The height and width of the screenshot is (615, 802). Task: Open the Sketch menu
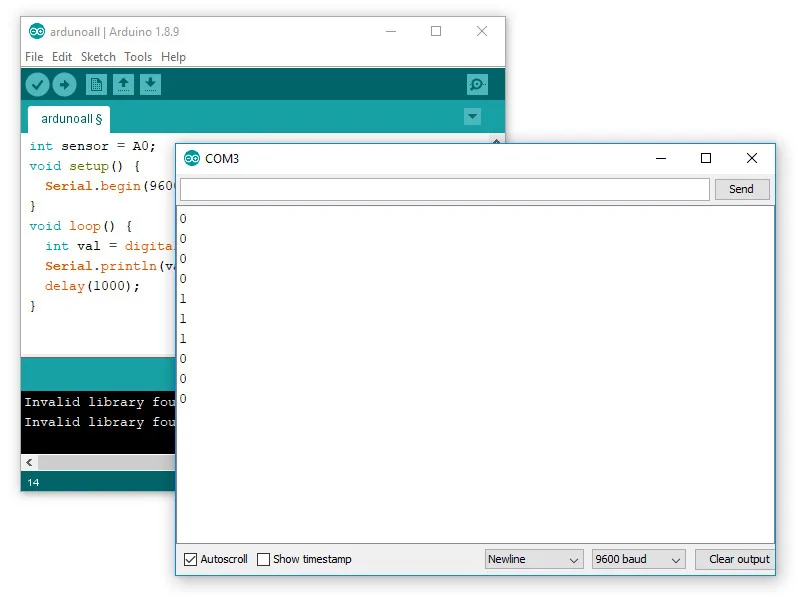click(98, 57)
